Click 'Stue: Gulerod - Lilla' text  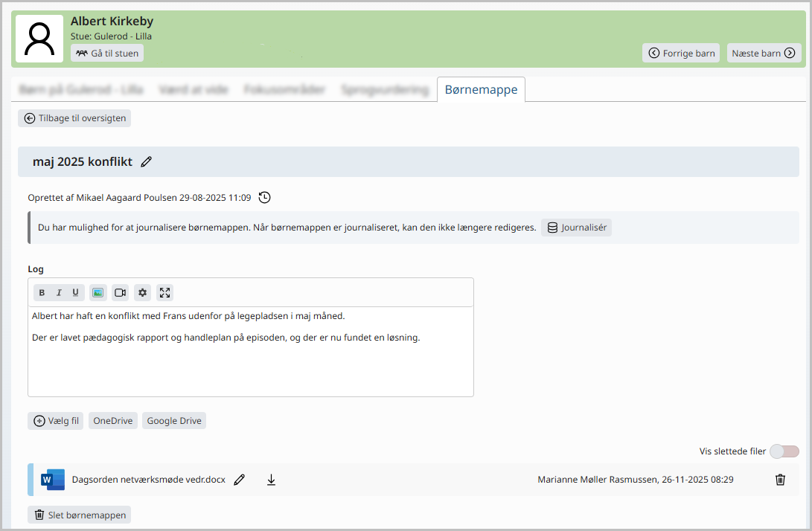click(x=112, y=36)
